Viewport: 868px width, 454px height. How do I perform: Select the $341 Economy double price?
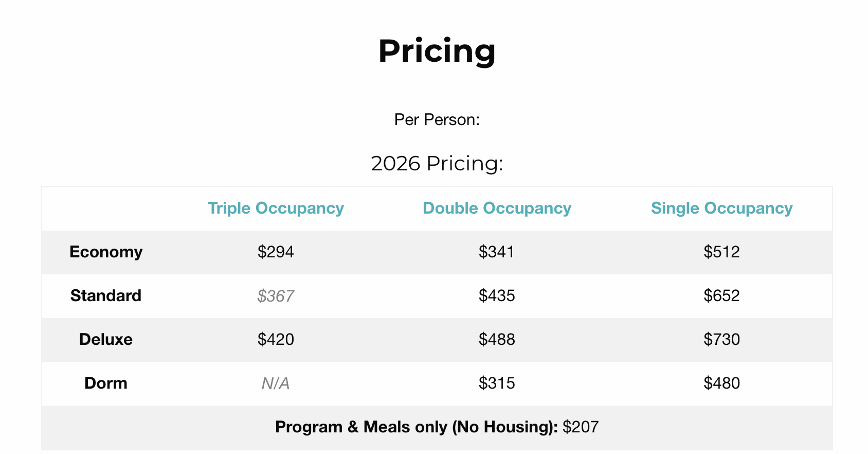pyautogui.click(x=497, y=252)
